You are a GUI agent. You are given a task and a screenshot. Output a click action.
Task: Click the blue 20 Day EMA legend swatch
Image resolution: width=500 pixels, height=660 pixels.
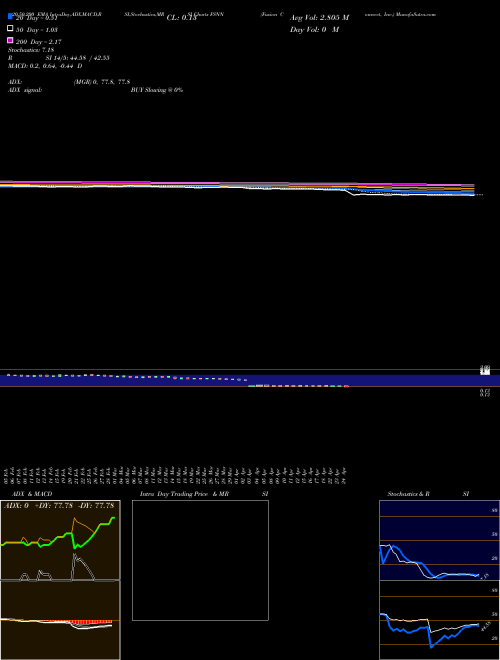10,17
